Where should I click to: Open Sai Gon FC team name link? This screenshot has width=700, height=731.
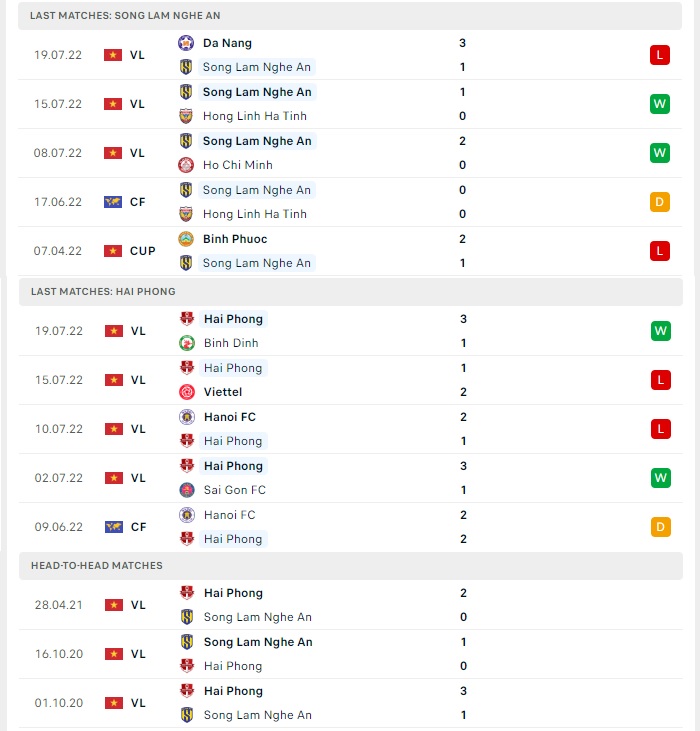(234, 490)
